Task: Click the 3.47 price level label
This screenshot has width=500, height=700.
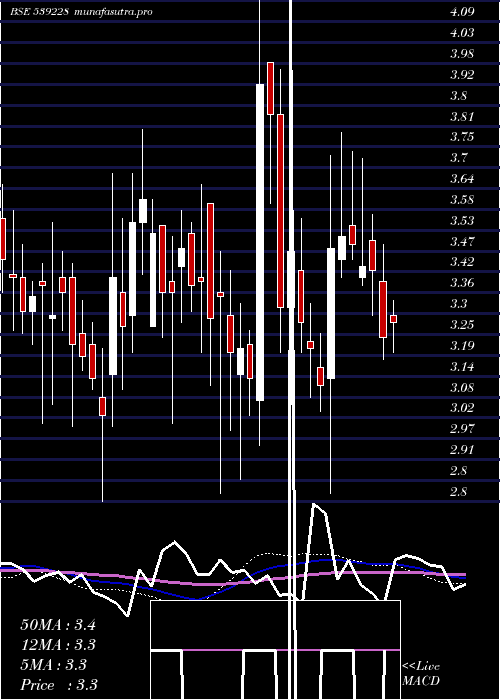Action: pyautogui.click(x=462, y=242)
